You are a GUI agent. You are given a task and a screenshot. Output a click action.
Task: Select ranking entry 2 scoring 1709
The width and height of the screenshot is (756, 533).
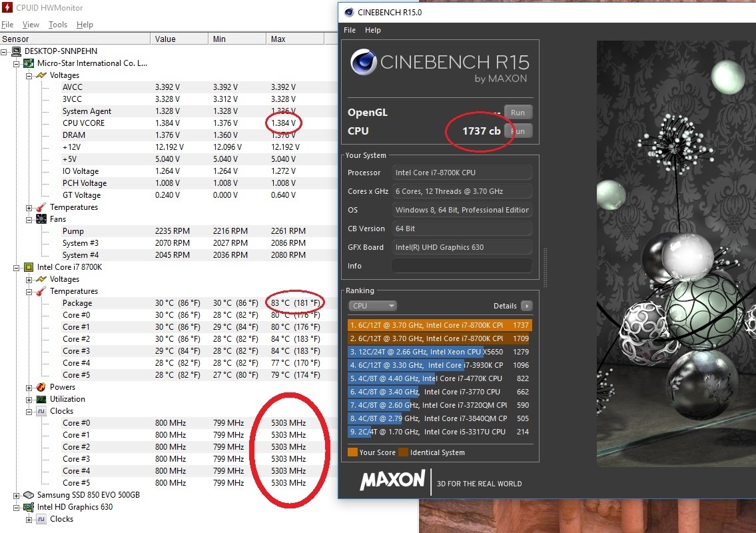[440, 338]
